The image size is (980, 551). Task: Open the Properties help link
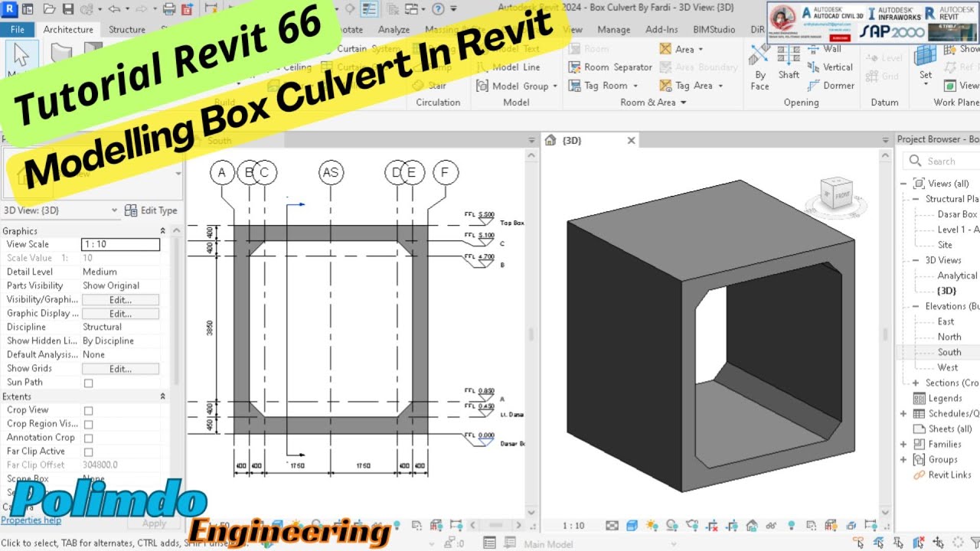(x=31, y=520)
